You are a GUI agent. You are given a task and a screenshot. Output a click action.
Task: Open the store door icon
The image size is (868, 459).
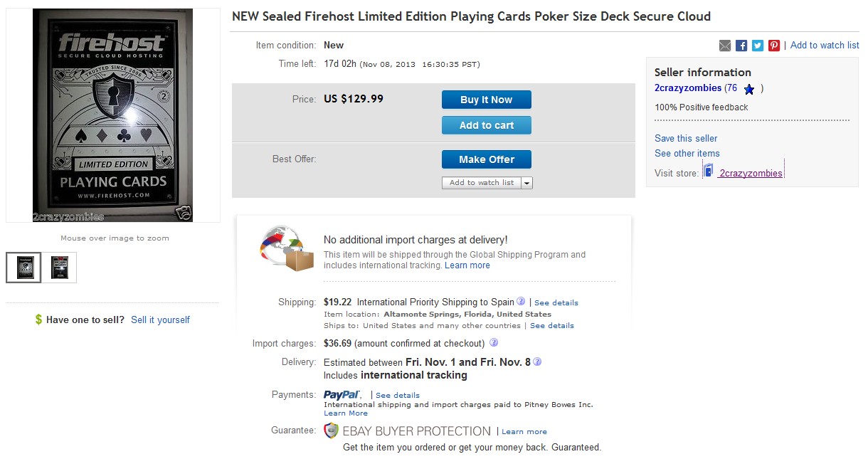click(x=708, y=171)
